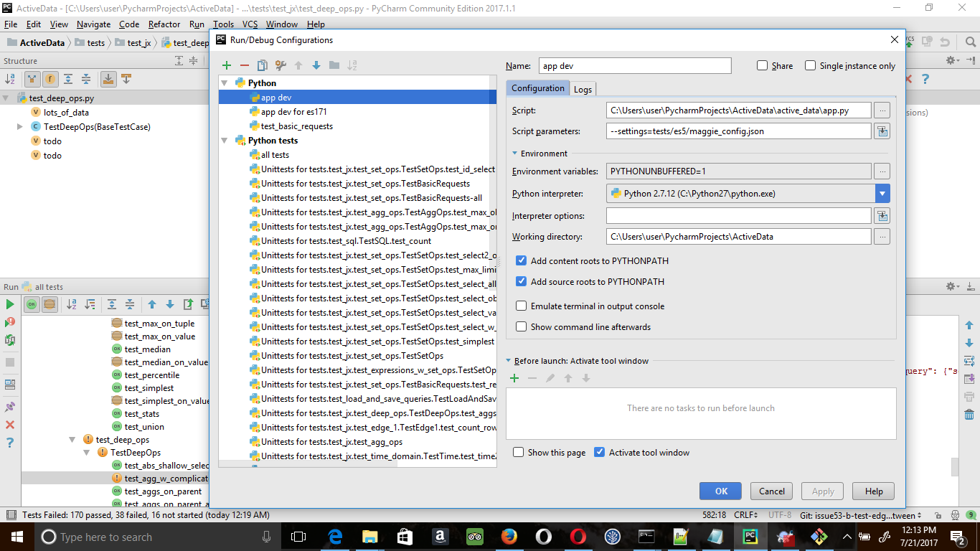Viewport: 980px width, 551px height.
Task: Select the Configuration tab
Action: point(538,88)
